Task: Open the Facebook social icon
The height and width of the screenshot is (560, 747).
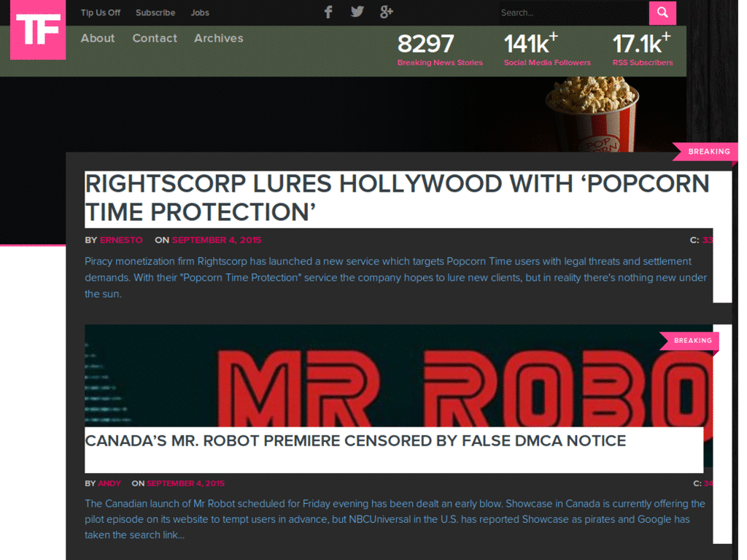Action: [328, 12]
